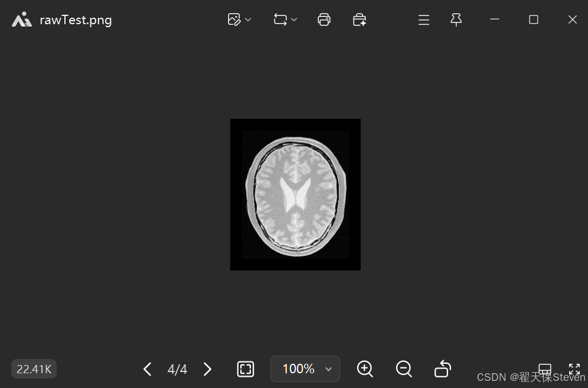Screen dimensions: 588x388
Task: Click the brain MRI image
Action: 296,194
